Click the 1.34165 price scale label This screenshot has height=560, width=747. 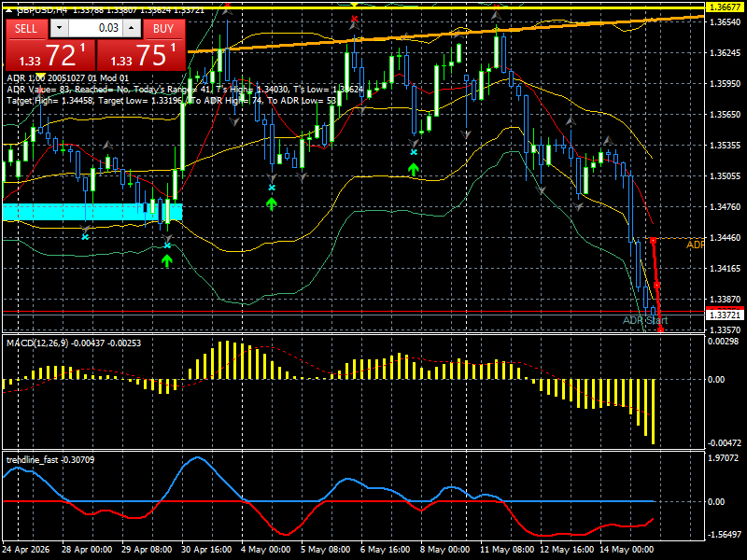click(x=726, y=269)
